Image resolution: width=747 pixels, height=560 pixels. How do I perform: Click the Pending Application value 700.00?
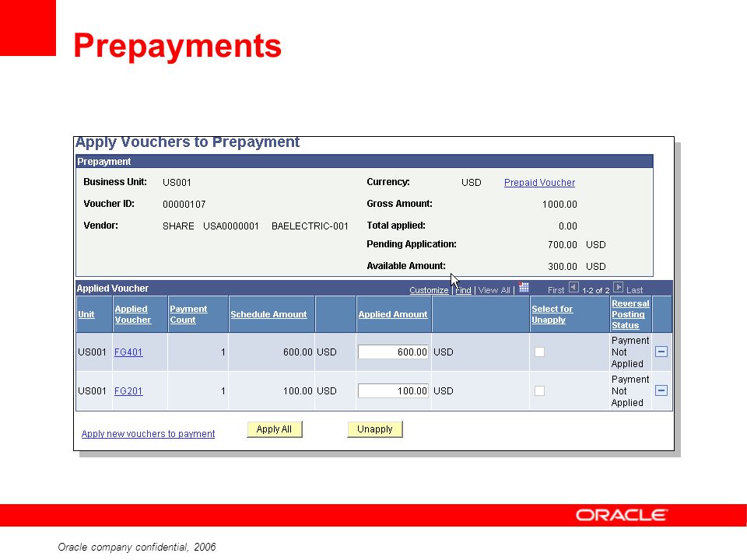point(562,245)
